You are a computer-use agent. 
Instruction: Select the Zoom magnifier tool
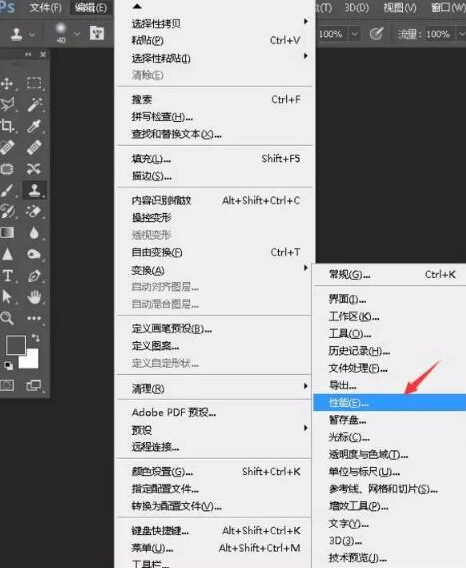7,318
